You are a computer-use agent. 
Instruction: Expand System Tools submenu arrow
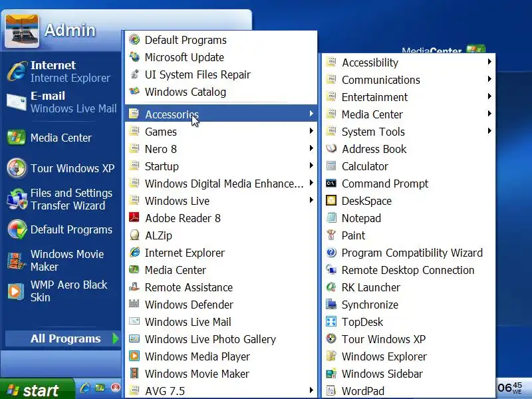click(x=489, y=131)
